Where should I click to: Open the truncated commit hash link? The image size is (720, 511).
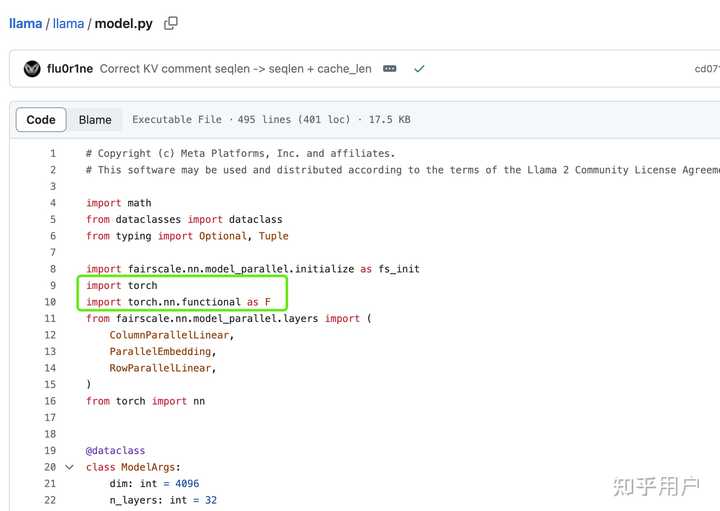[x=706, y=69]
